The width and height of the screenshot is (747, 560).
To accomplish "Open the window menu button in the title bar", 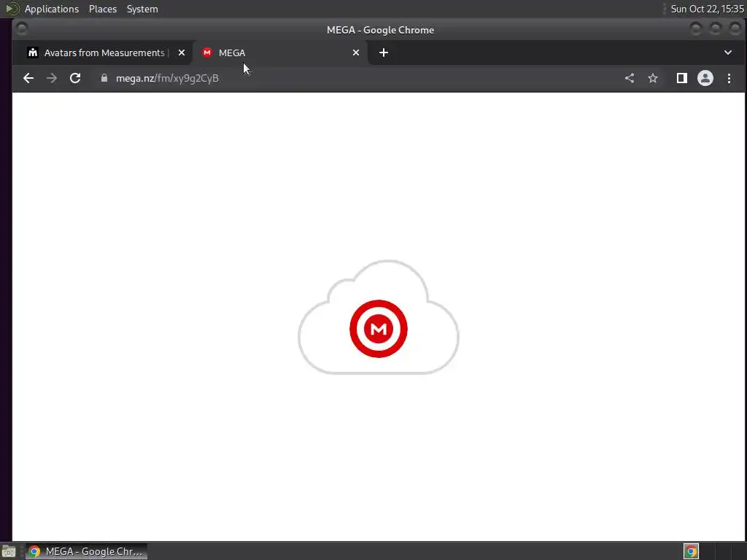I will [21, 29].
